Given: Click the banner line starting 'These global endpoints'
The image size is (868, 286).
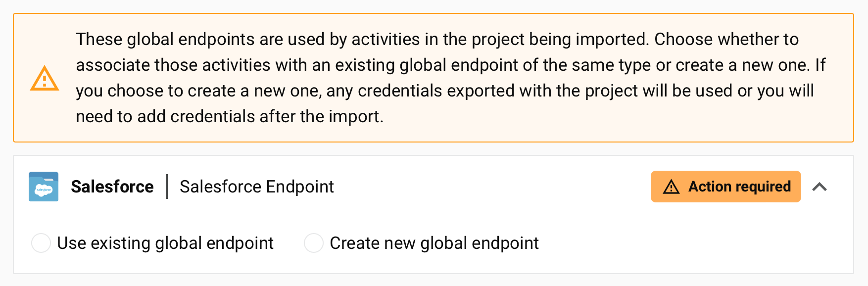Looking at the screenshot, I should coord(437,39).
